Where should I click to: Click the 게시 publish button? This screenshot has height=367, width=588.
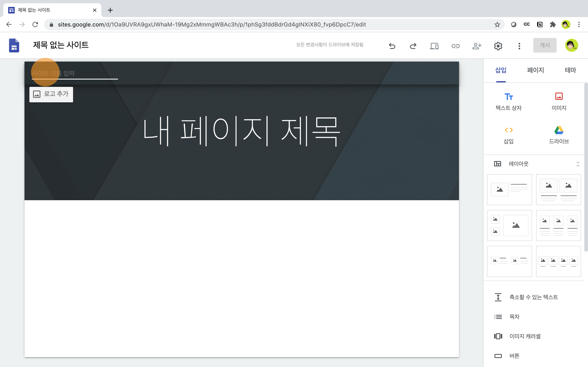545,45
